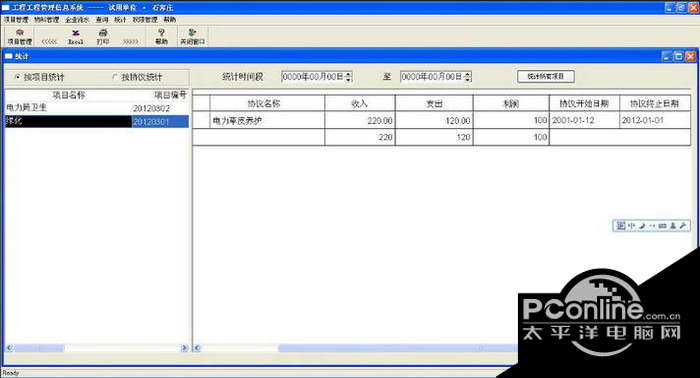Click the end date spinner arrows
Screen dimensions: 700x378
pos(468,77)
